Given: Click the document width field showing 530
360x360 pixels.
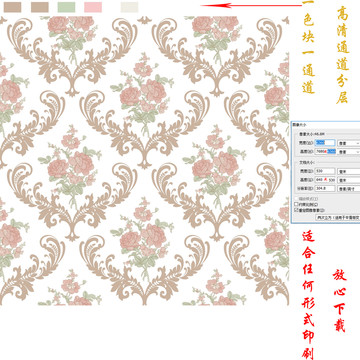Looking at the screenshot, I should pos(325,171).
